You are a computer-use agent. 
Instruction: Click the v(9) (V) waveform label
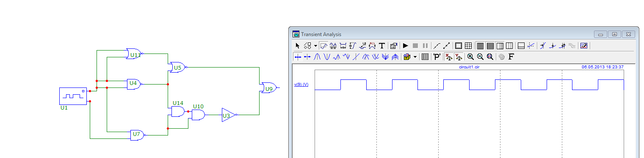[301, 85]
